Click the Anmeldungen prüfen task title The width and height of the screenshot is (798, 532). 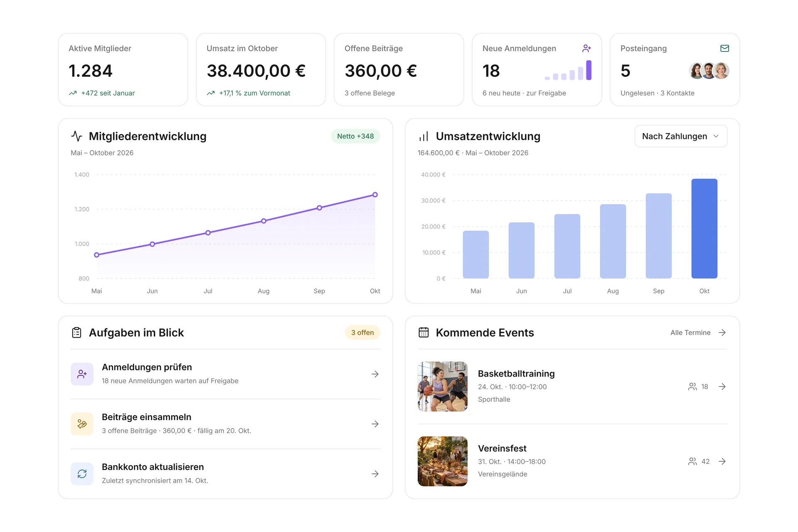[x=147, y=367]
